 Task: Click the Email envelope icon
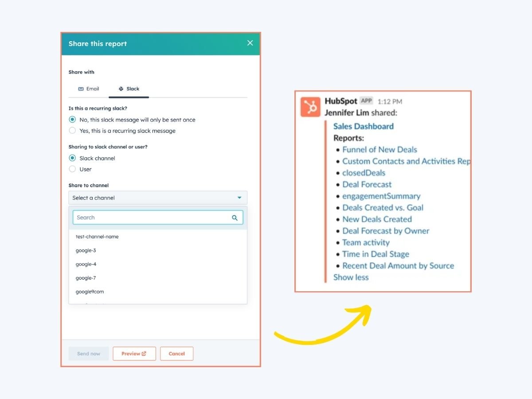[x=81, y=89]
